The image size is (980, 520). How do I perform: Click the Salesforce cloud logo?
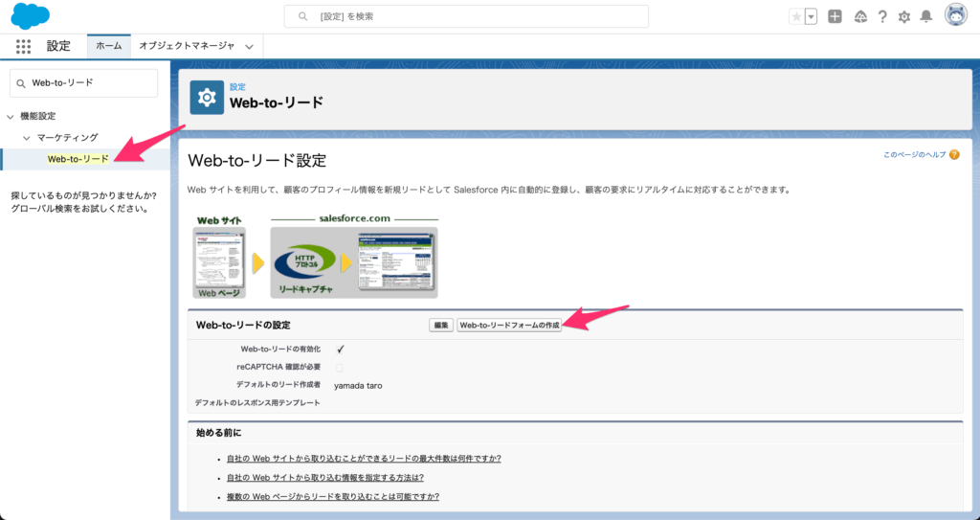[x=30, y=15]
